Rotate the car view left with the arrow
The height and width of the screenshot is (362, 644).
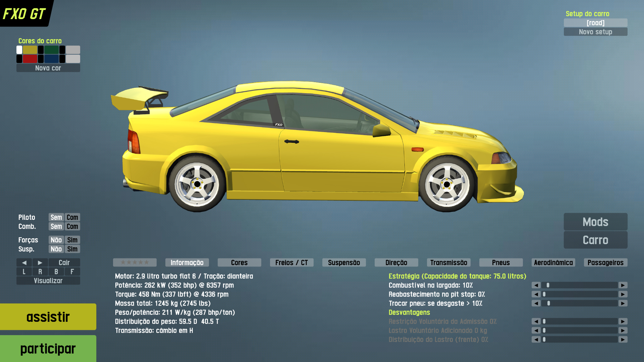coord(24,262)
